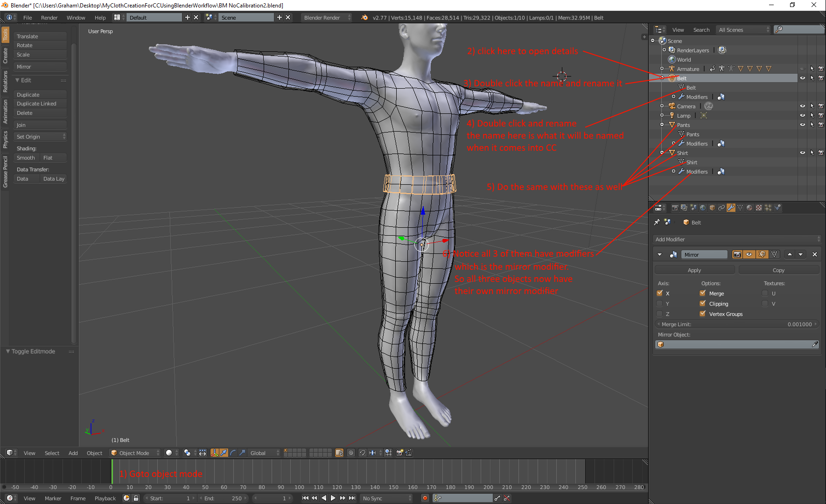Open the Material properties tab sphere icon
The height and width of the screenshot is (504, 826).
click(x=749, y=208)
